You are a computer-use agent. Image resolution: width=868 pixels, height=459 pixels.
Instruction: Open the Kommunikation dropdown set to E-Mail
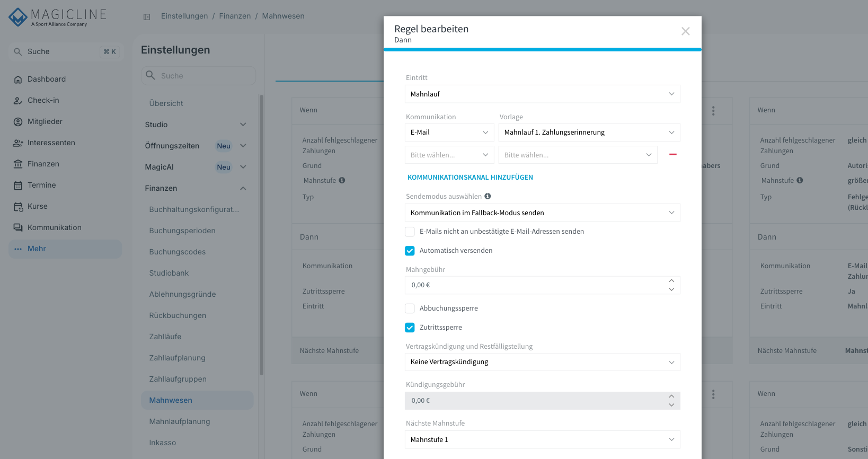[x=449, y=133]
